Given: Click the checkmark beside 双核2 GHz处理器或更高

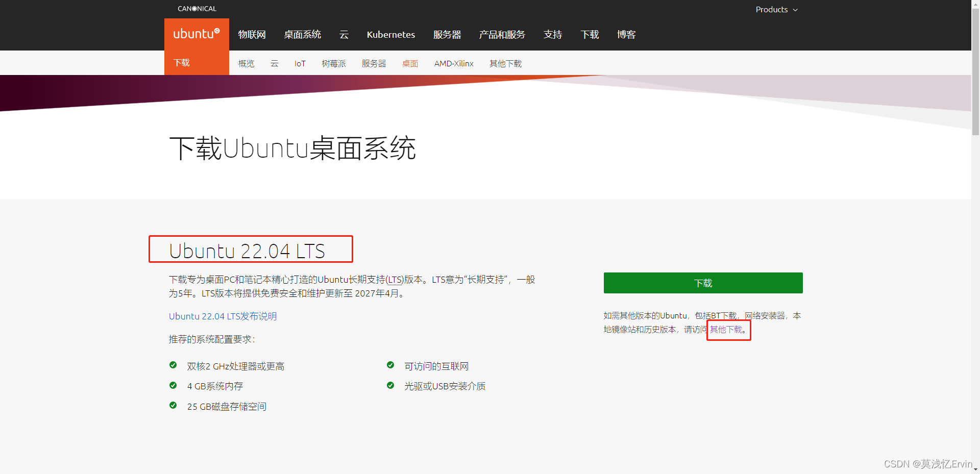Looking at the screenshot, I should (x=173, y=365).
